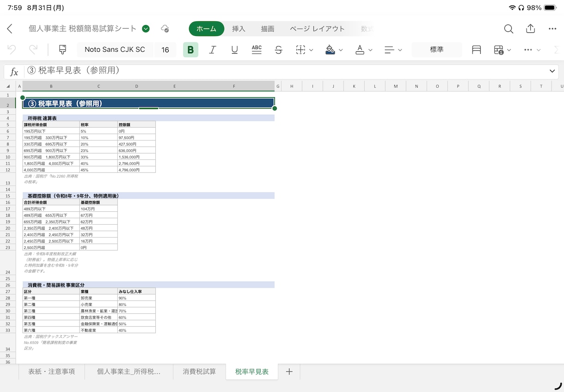Select column header B
Viewport: 564px width, 392px height.
click(51, 86)
